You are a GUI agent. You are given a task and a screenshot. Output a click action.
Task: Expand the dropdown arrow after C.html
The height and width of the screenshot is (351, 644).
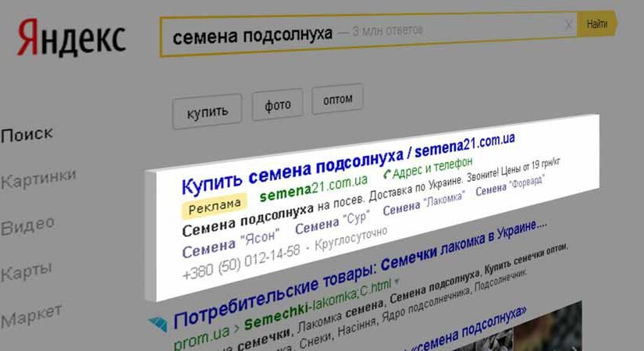[x=397, y=282]
